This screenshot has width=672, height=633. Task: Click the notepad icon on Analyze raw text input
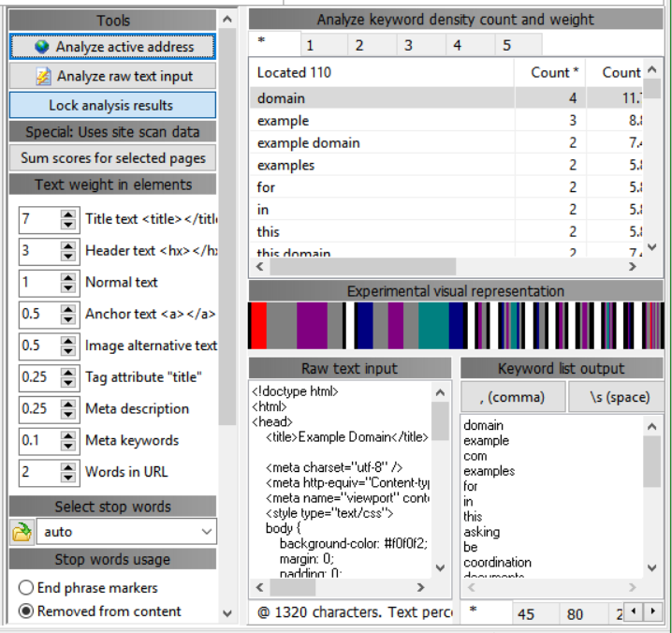pyautogui.click(x=43, y=77)
